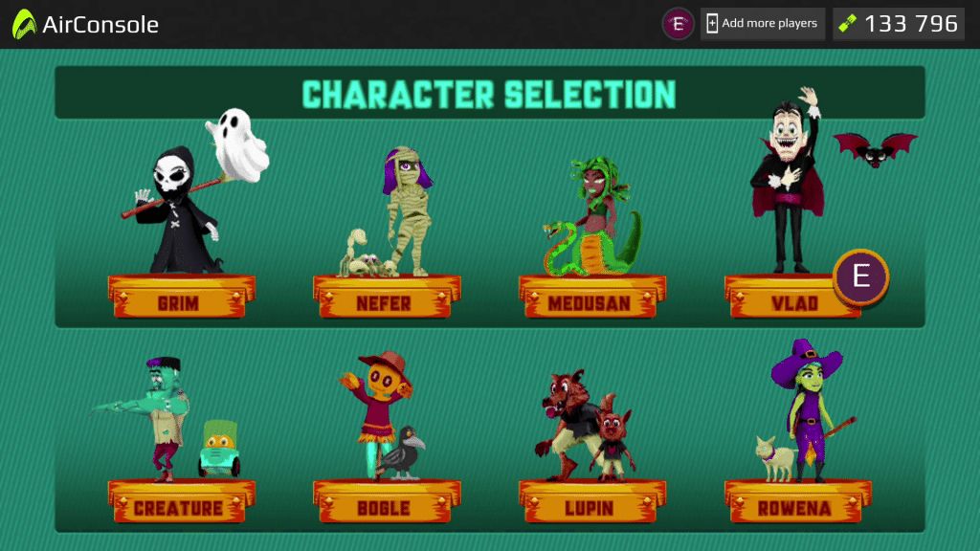Viewport: 980px width, 551px height.
Task: Click the ROWENA name plaque
Action: tap(797, 501)
